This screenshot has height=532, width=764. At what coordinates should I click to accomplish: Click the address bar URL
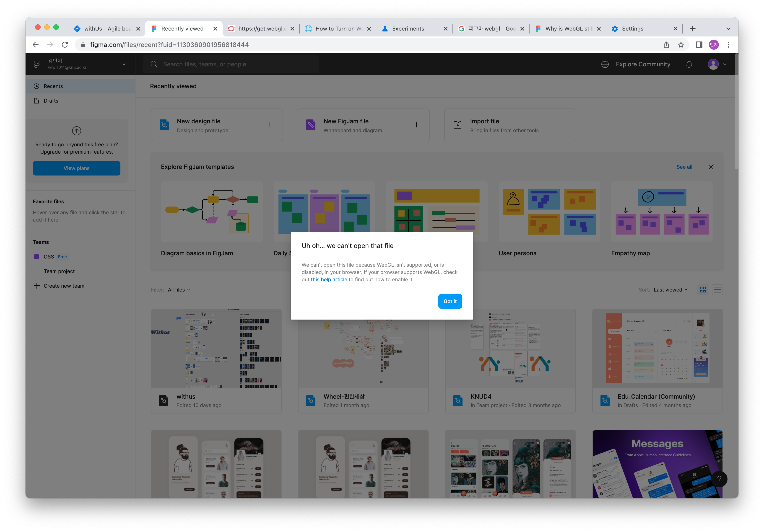(169, 44)
